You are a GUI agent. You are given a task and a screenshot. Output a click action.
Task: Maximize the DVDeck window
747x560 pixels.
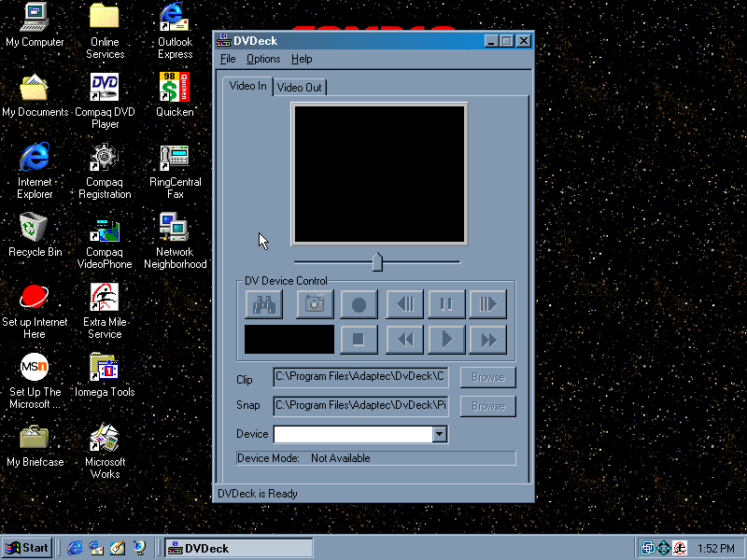tap(506, 41)
